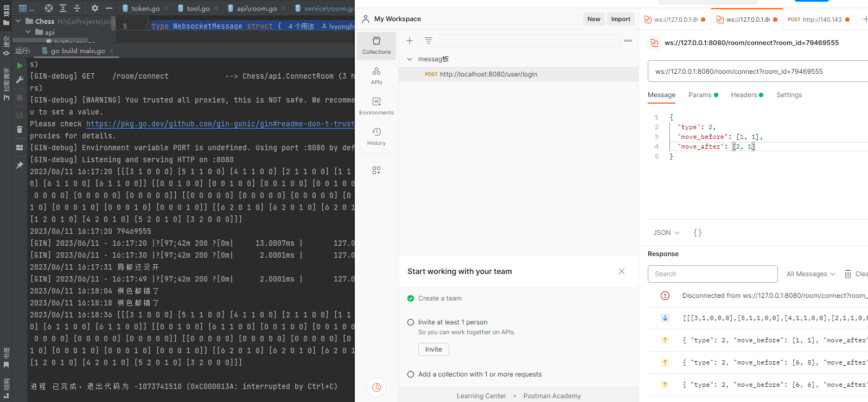
Task: Create a new collection with the plus icon
Action: 410,41
